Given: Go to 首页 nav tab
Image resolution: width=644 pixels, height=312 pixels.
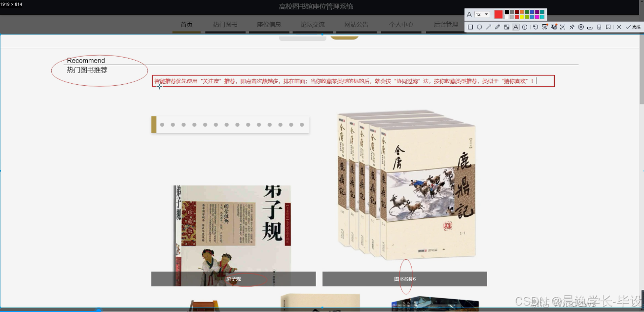Looking at the screenshot, I should click(x=186, y=25).
